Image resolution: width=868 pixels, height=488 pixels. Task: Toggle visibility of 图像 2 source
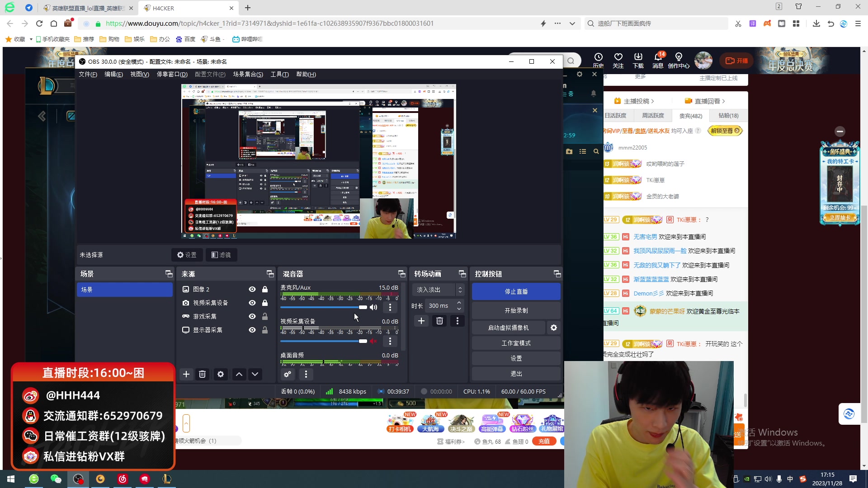click(x=252, y=289)
